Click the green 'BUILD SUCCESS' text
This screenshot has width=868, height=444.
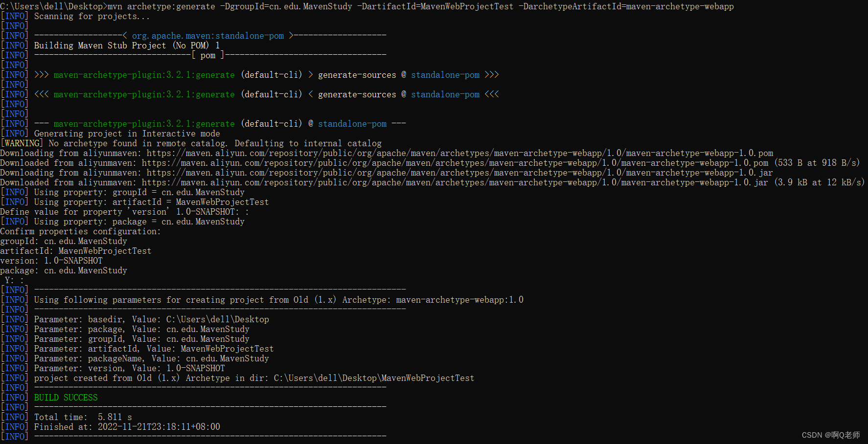click(x=66, y=398)
